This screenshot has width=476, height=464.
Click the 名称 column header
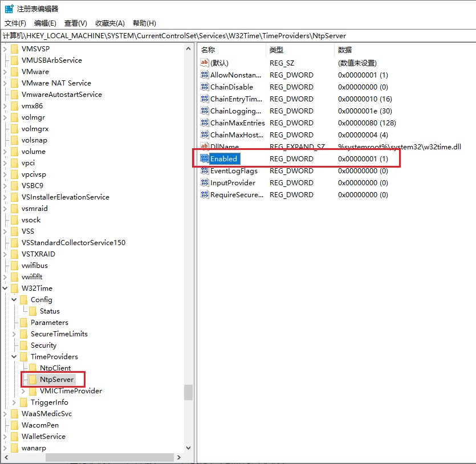pyautogui.click(x=232, y=50)
